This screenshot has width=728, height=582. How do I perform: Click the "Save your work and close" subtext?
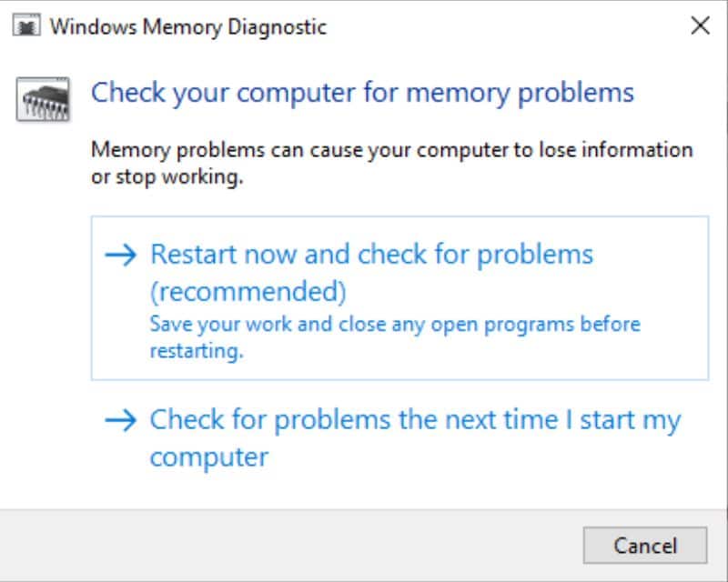pyautogui.click(x=395, y=325)
